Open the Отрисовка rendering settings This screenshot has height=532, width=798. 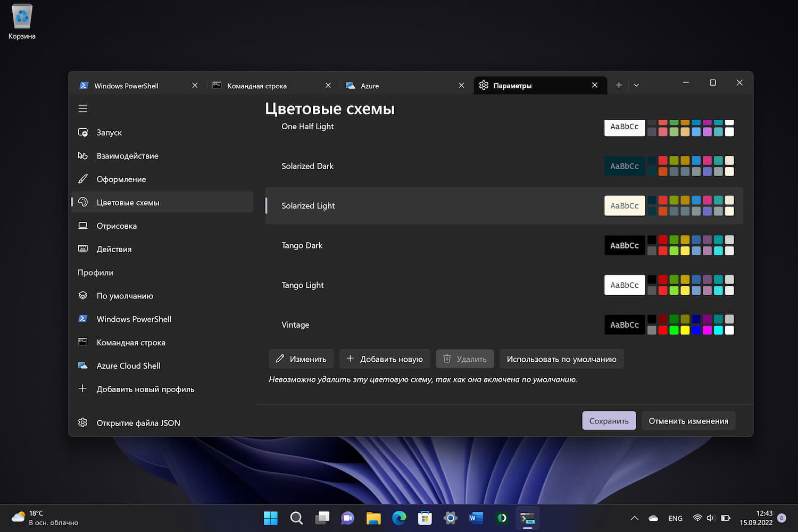(117, 226)
